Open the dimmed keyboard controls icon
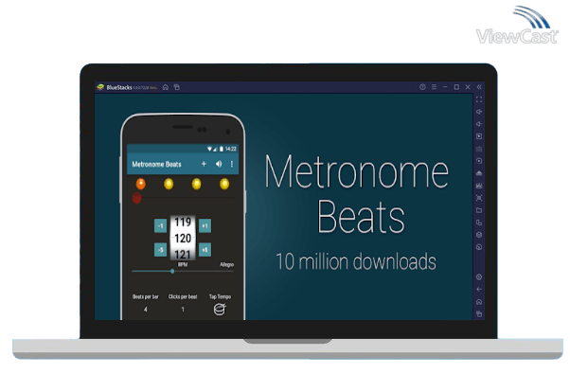This screenshot has height=392, width=570. pyautogui.click(x=479, y=149)
